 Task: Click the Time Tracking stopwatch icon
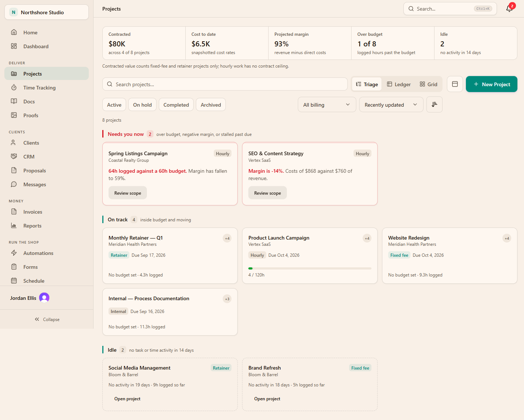click(x=14, y=87)
